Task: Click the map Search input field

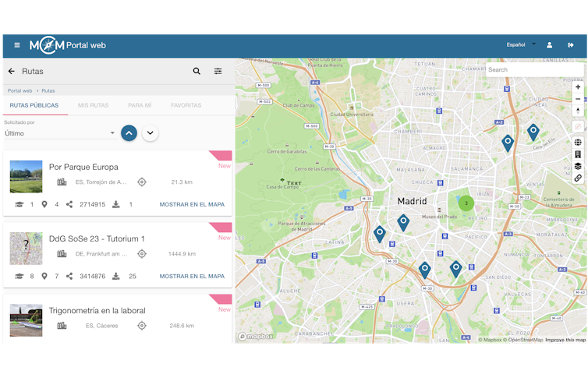Action: [x=533, y=70]
